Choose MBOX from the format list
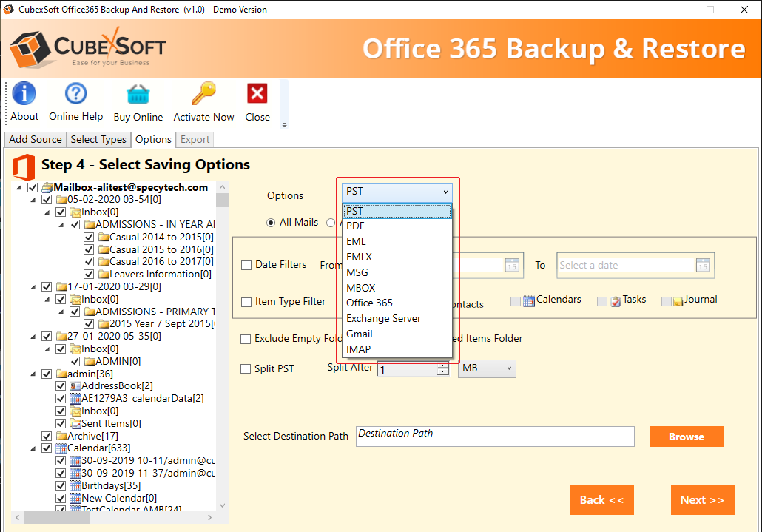 (x=397, y=288)
